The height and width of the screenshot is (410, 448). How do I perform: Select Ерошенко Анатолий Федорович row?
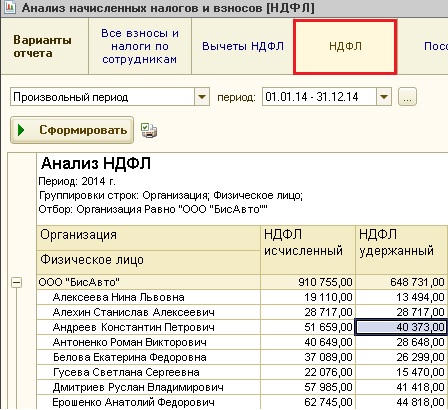coord(242,402)
